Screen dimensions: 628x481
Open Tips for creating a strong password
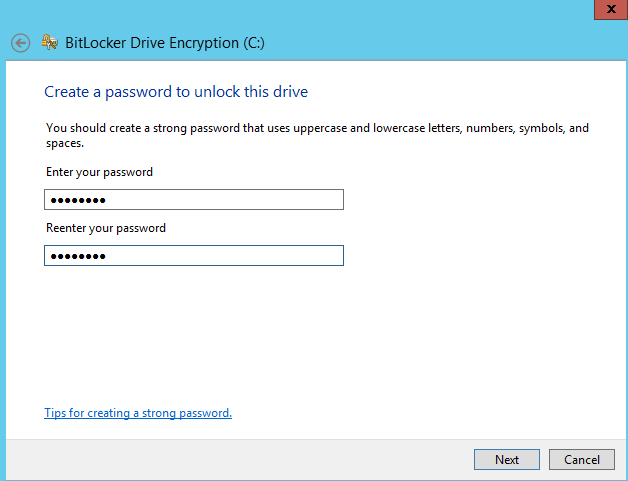(x=138, y=412)
